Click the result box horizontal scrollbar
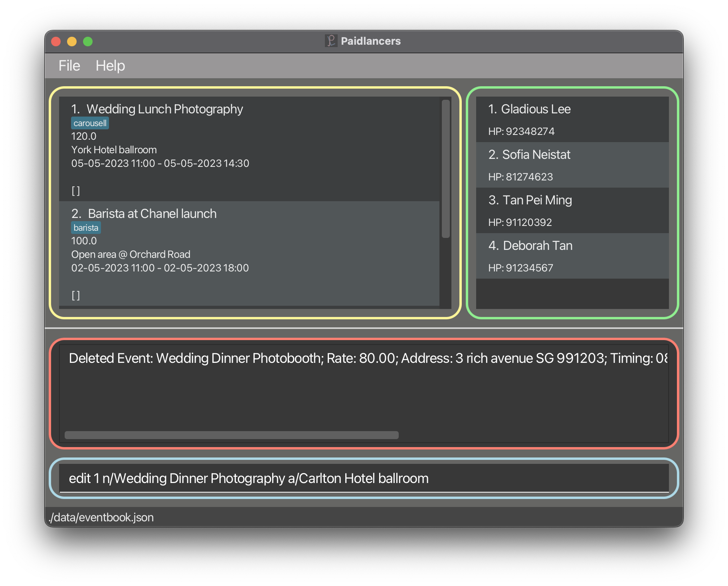The height and width of the screenshot is (586, 728). pos(231,435)
